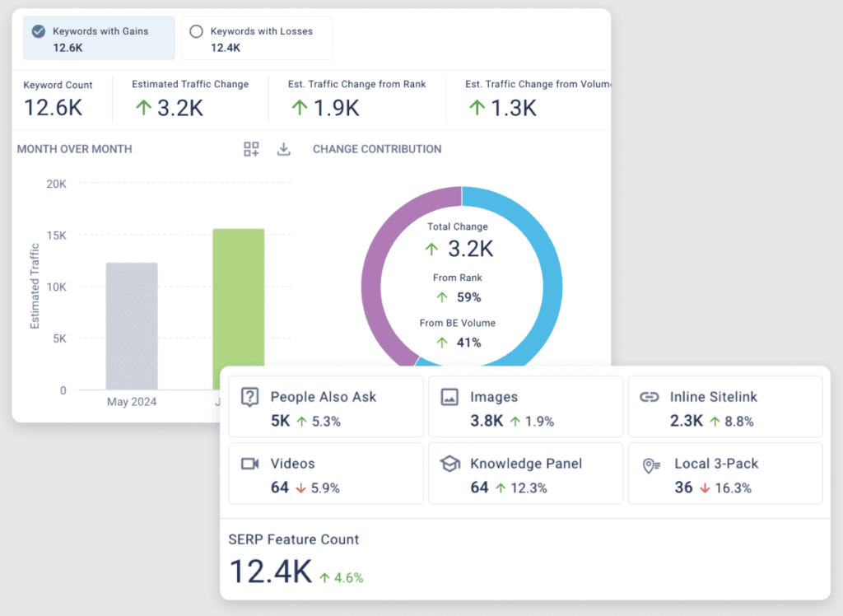Click the Videos camera icon

pyautogui.click(x=249, y=464)
